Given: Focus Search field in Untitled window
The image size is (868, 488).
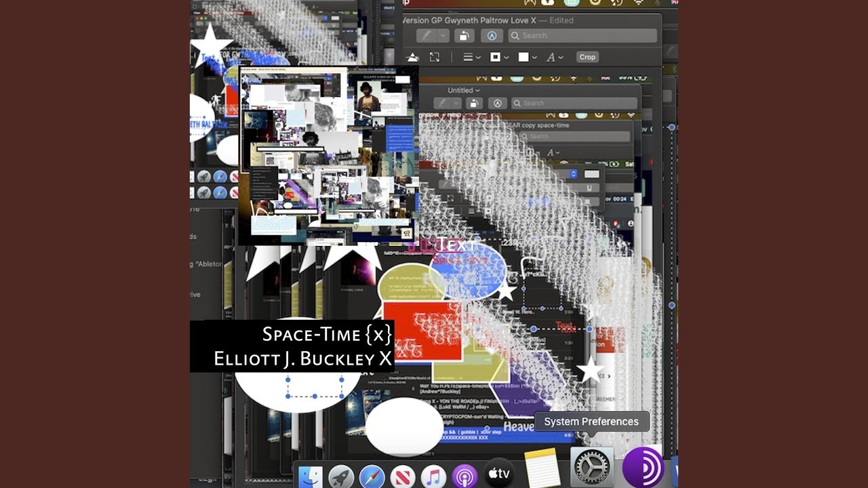Looking at the screenshot, I should tap(573, 104).
